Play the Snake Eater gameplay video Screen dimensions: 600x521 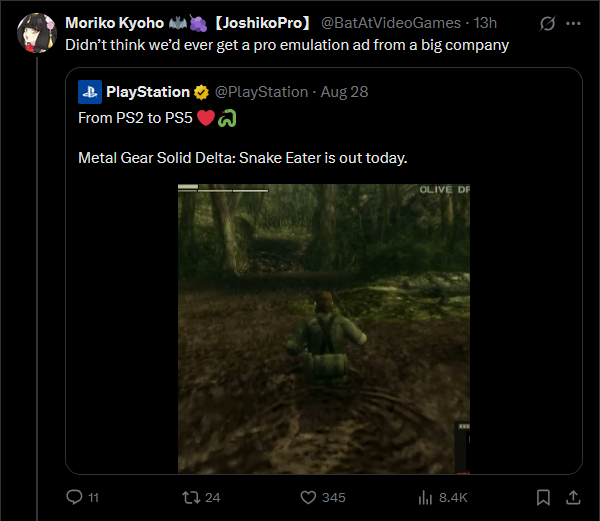tap(323, 328)
